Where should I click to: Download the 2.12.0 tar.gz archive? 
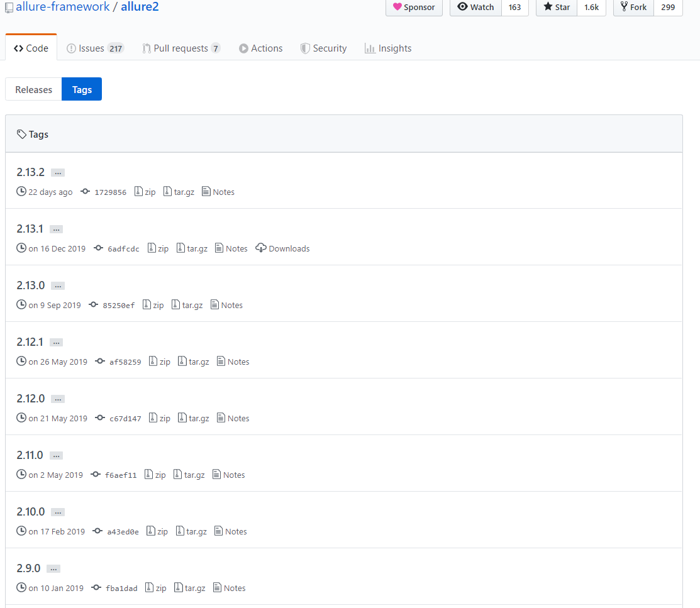pos(194,419)
